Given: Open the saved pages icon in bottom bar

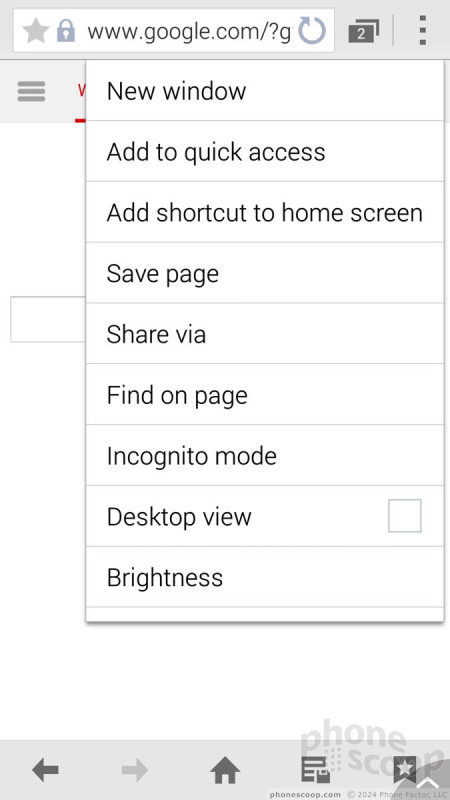Looking at the screenshot, I should tap(315, 770).
